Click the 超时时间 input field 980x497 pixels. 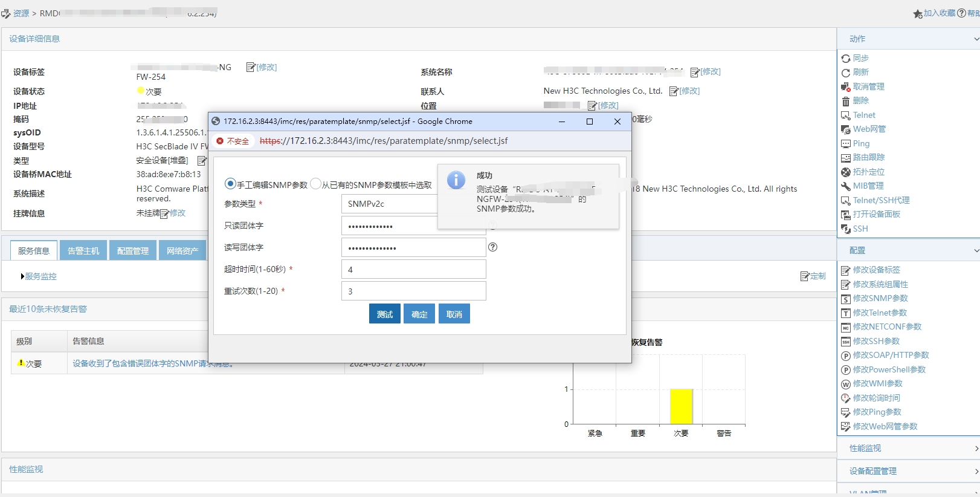pos(414,269)
